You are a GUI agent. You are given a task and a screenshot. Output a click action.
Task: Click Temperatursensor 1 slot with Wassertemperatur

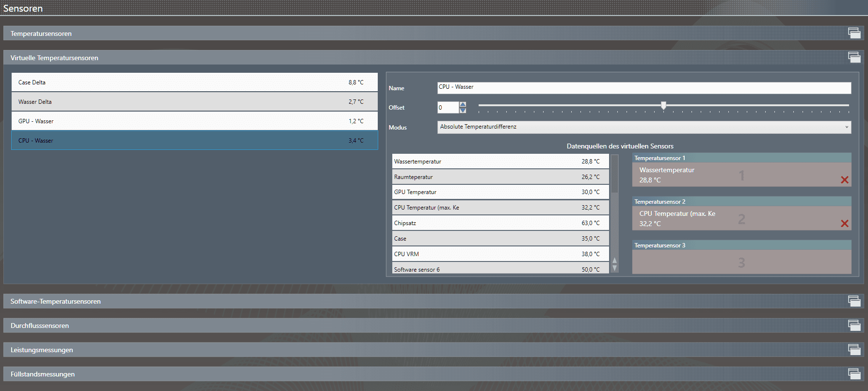click(x=741, y=175)
